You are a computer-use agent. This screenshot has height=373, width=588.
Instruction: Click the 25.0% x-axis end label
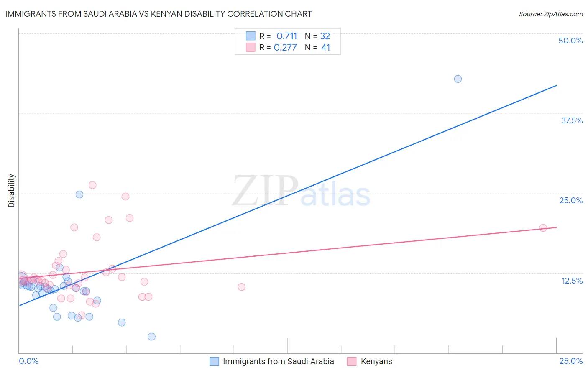(x=571, y=361)
